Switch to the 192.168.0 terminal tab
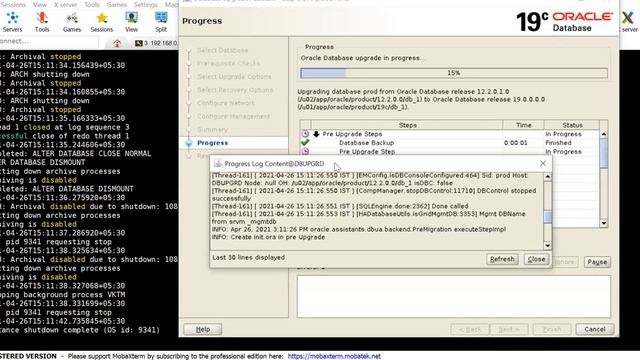640x360 pixels. (156, 43)
